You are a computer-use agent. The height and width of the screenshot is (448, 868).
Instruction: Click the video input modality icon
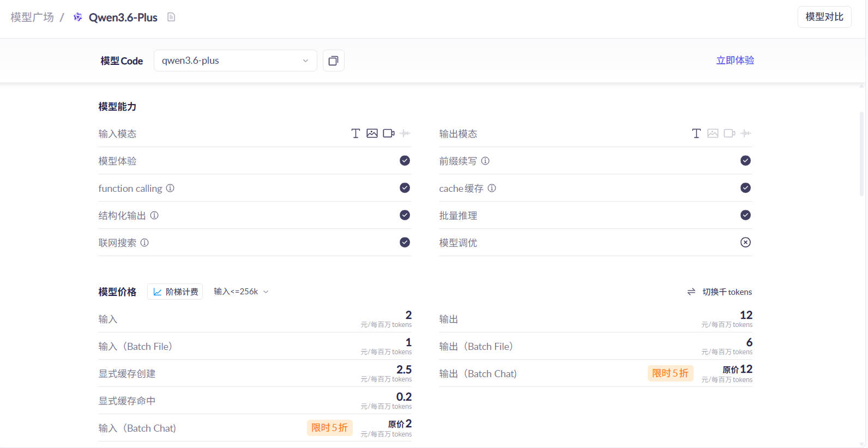(x=389, y=134)
